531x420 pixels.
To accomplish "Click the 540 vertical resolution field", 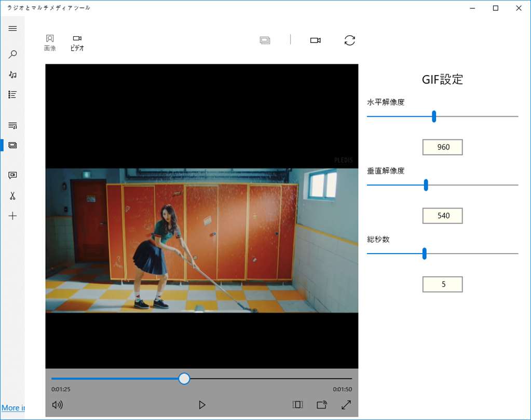I will pos(442,216).
